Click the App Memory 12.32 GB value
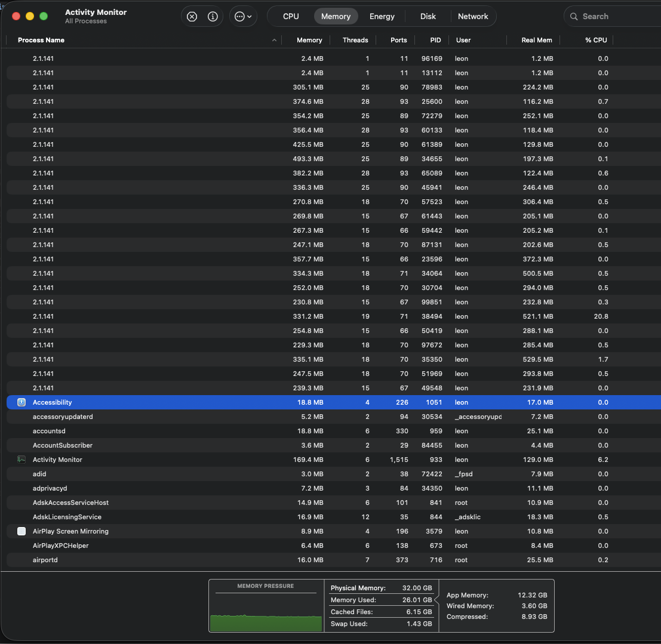This screenshot has width=661, height=644. tap(533, 595)
